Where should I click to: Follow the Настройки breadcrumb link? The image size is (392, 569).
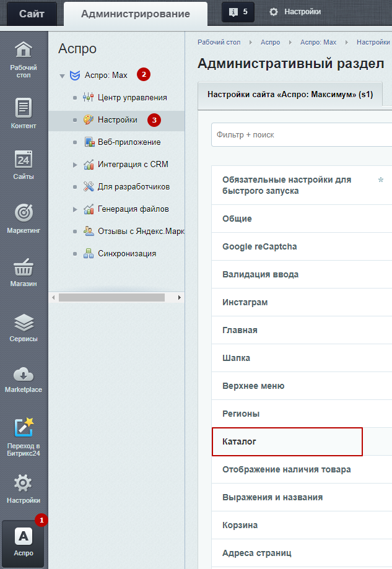pos(373,43)
